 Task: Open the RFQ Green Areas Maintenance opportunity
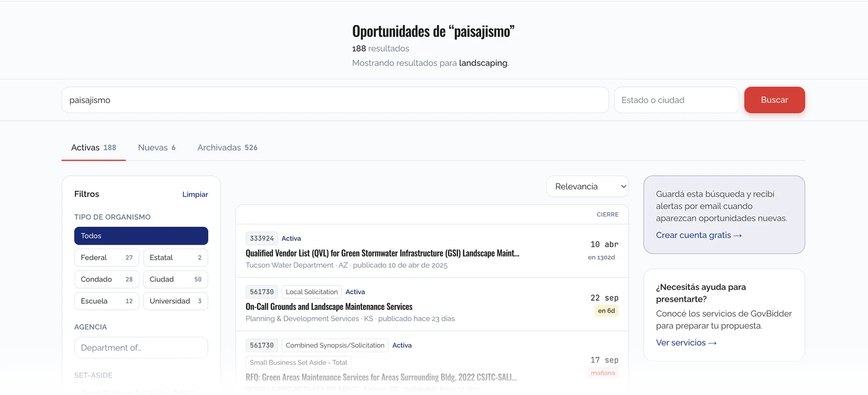pyautogui.click(x=381, y=377)
